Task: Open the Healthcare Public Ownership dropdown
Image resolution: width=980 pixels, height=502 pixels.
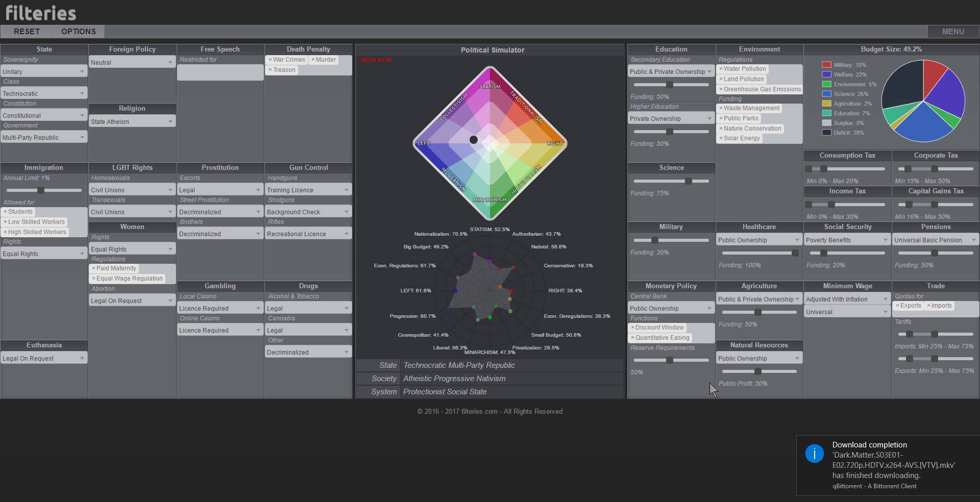Action: point(758,240)
